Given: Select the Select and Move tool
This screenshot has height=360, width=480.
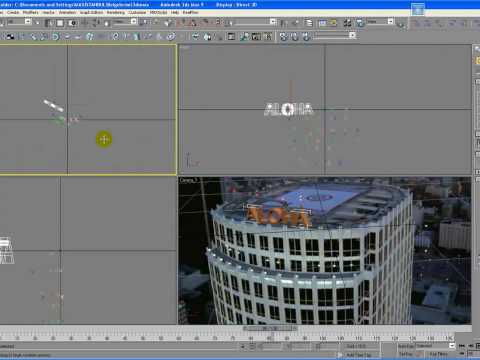Looking at the screenshot, I should click(x=84, y=23).
